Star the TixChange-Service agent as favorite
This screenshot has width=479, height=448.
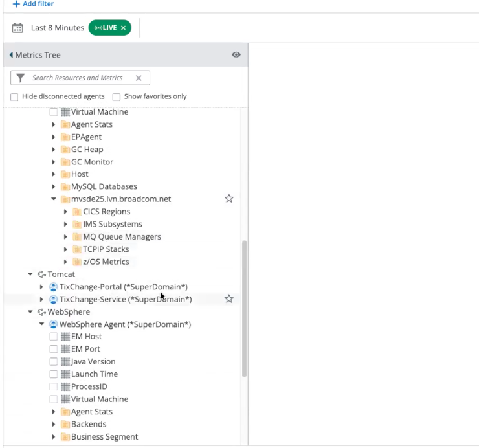click(228, 299)
